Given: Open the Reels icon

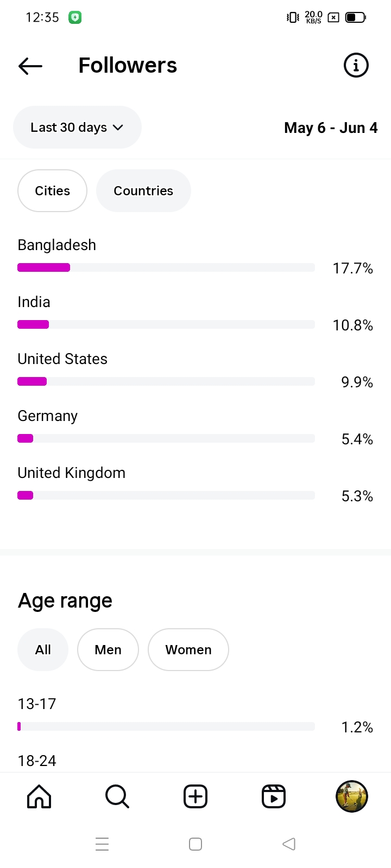Looking at the screenshot, I should [x=274, y=796].
